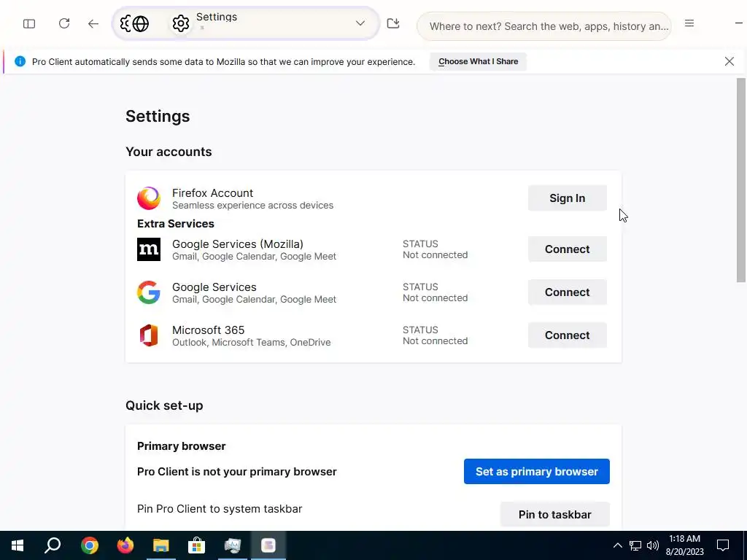Click 'Set as primary browser' button
The height and width of the screenshot is (560, 747).
(536, 472)
